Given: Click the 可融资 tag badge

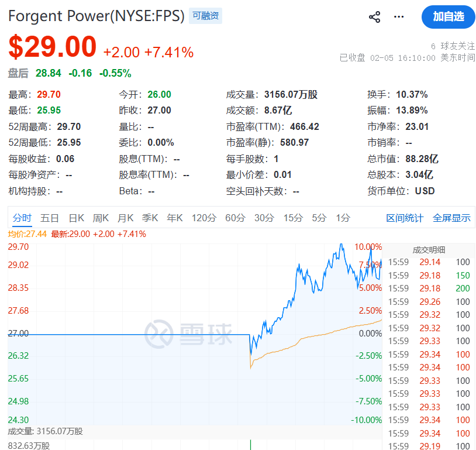Looking at the screenshot, I should tap(205, 16).
